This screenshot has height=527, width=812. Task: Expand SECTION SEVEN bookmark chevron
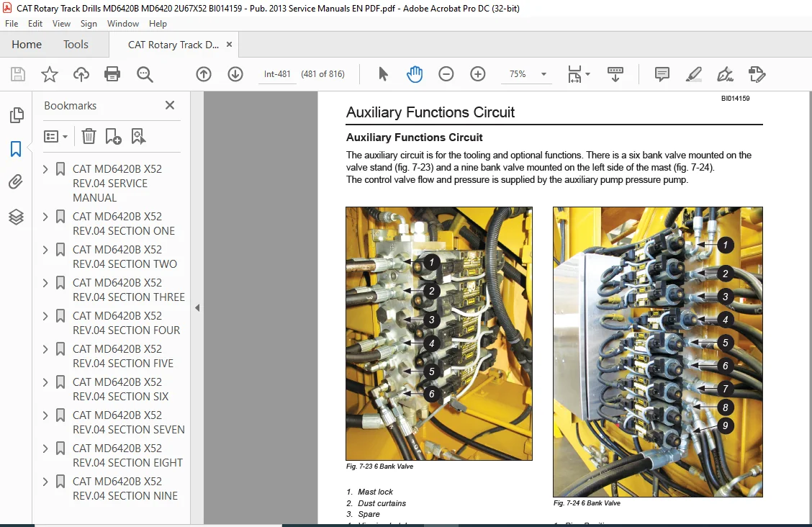click(x=45, y=415)
